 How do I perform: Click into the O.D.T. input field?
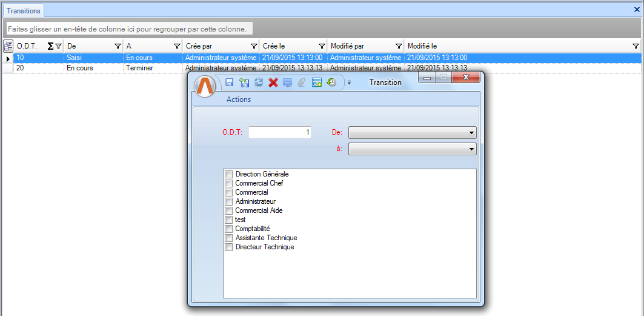pyautogui.click(x=279, y=132)
